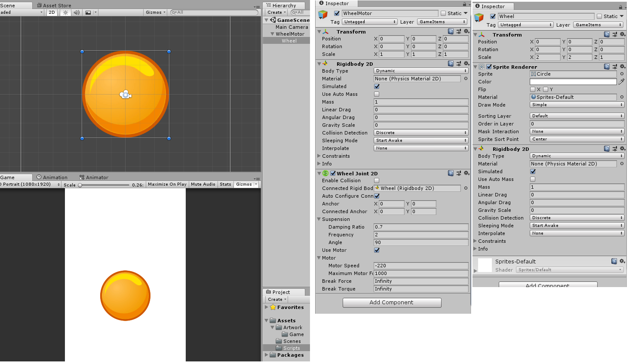Pick color with the eyedropper icon
The width and height of the screenshot is (629, 364).
621,82
